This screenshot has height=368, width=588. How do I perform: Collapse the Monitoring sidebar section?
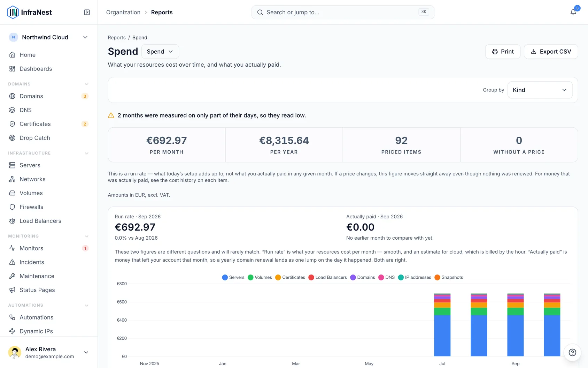click(x=87, y=236)
